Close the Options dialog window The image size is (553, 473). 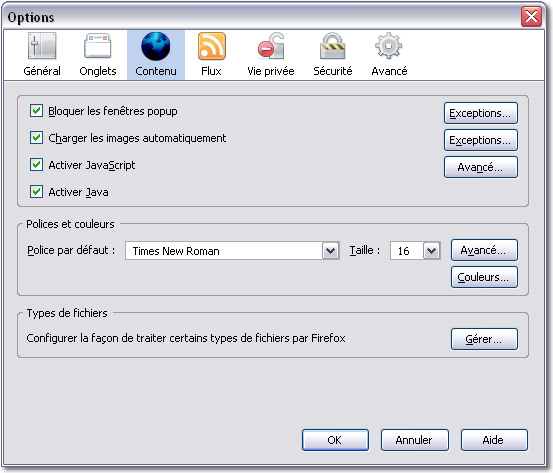pos(531,16)
